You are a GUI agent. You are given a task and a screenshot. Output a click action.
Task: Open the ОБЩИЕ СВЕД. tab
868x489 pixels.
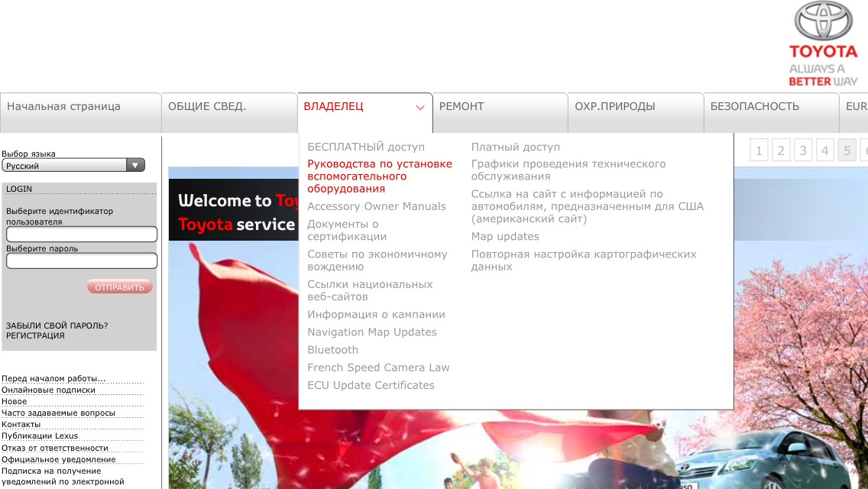(229, 112)
